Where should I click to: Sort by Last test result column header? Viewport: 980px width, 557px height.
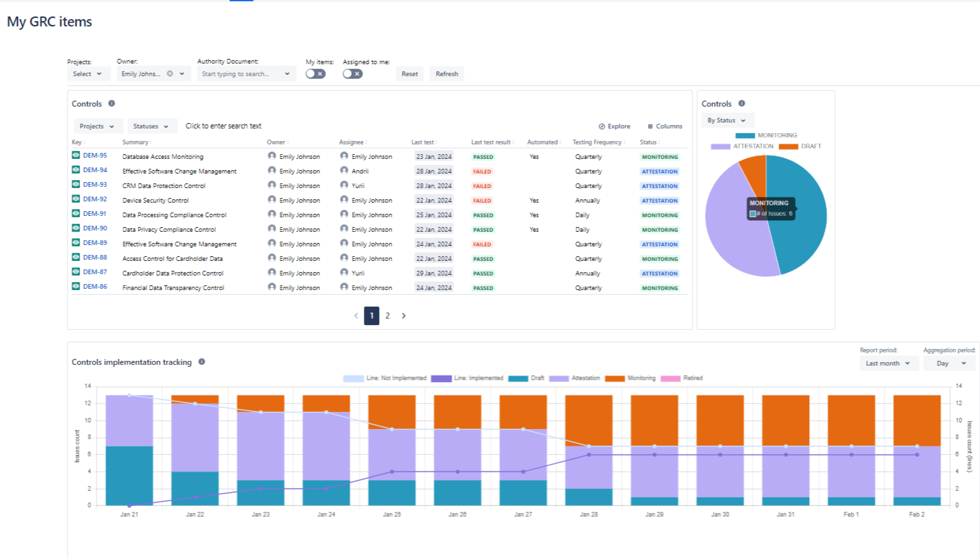point(491,142)
